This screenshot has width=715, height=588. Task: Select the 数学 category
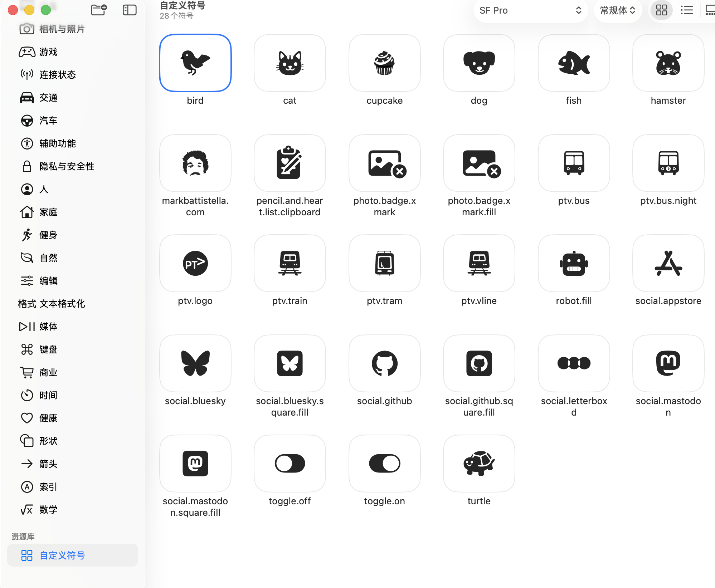tap(73, 510)
